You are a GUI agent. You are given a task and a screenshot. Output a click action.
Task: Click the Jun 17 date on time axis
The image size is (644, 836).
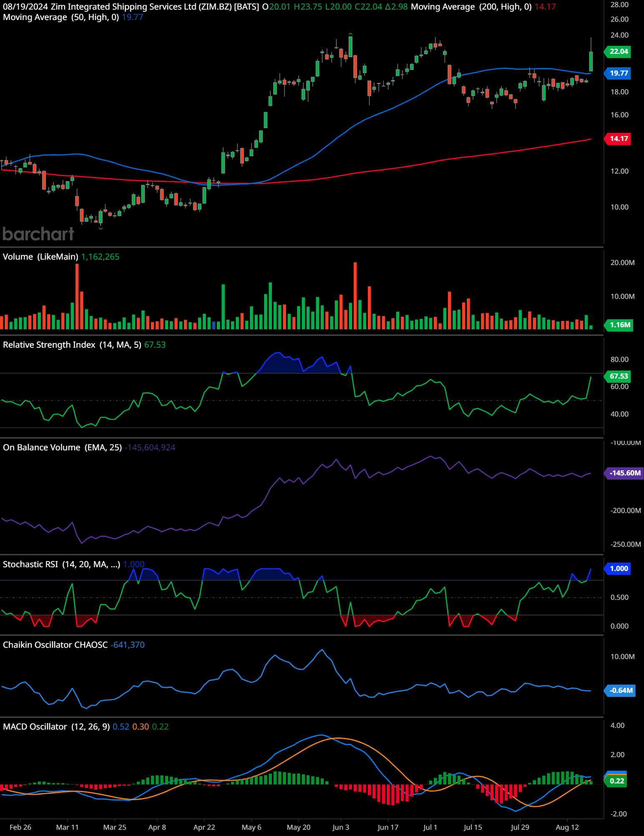[x=388, y=827]
